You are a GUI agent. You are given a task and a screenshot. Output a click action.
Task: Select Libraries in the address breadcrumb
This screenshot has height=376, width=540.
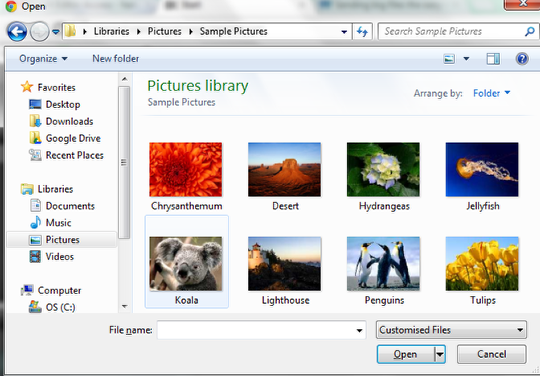point(112,31)
